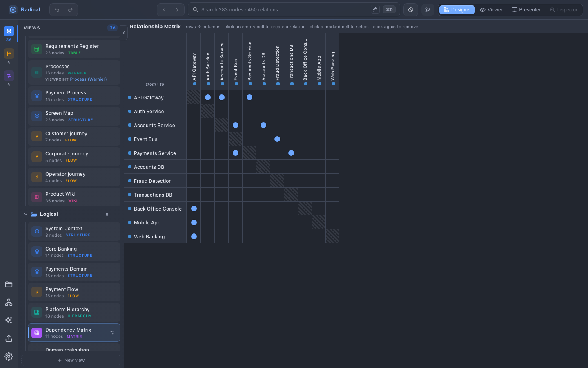Screen dimensions: 588x368
Task: Open the Platform Hierarchy view
Action: point(74,312)
